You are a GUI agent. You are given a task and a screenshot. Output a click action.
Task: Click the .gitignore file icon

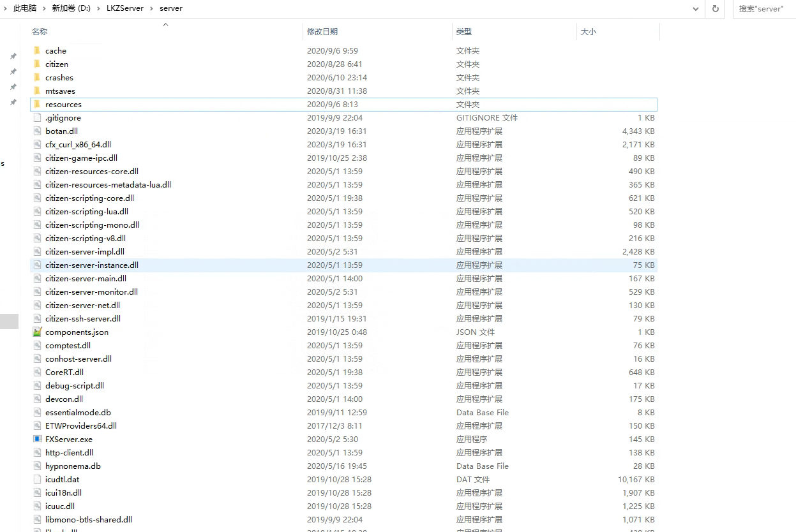[x=37, y=117]
